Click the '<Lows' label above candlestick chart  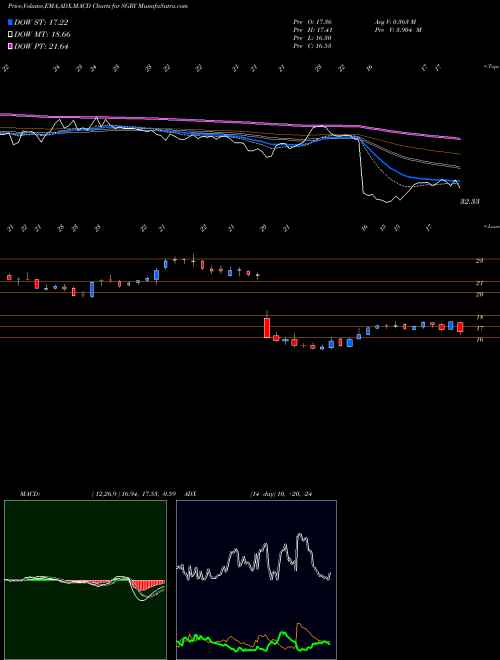[x=492, y=226]
